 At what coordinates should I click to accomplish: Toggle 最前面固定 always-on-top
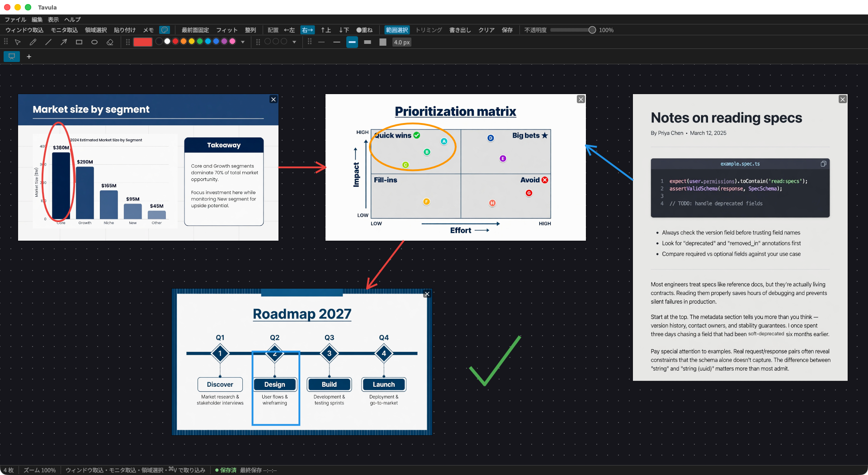195,30
